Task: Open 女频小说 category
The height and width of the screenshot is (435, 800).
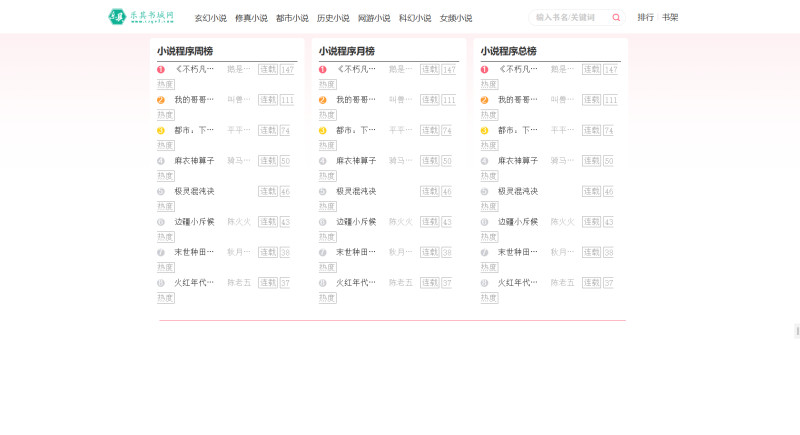Action: [456, 18]
